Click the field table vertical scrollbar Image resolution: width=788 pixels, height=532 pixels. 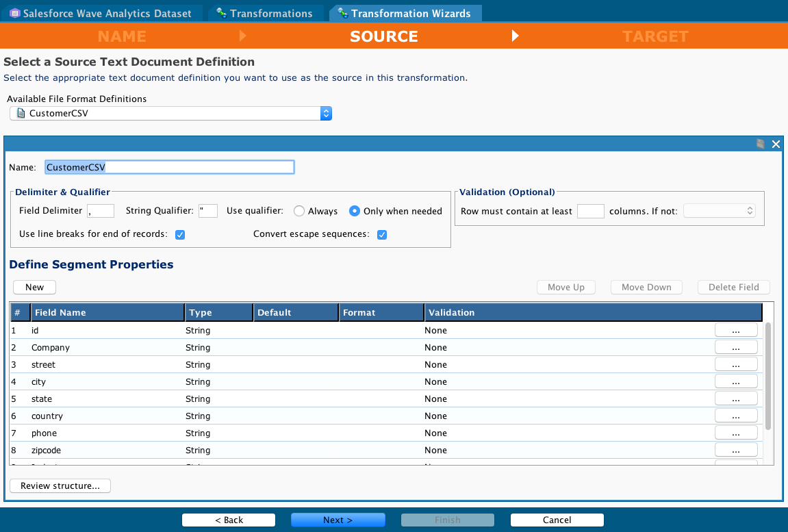768,377
